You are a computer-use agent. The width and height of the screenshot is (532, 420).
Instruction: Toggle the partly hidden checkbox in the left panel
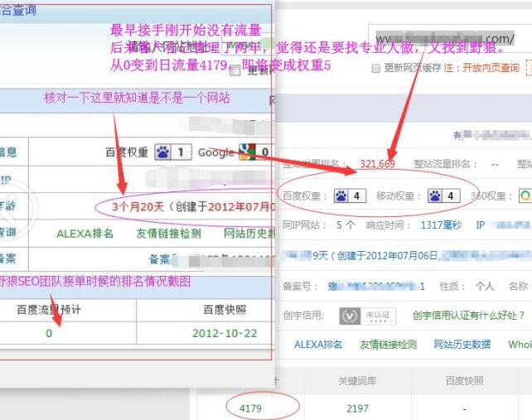click(x=235, y=71)
